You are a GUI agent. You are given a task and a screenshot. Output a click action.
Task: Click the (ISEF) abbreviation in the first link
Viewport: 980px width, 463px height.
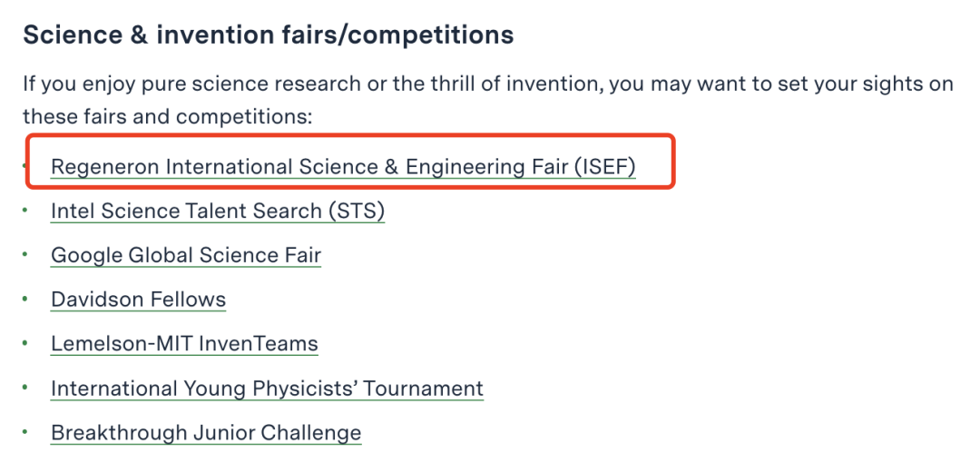click(x=605, y=167)
